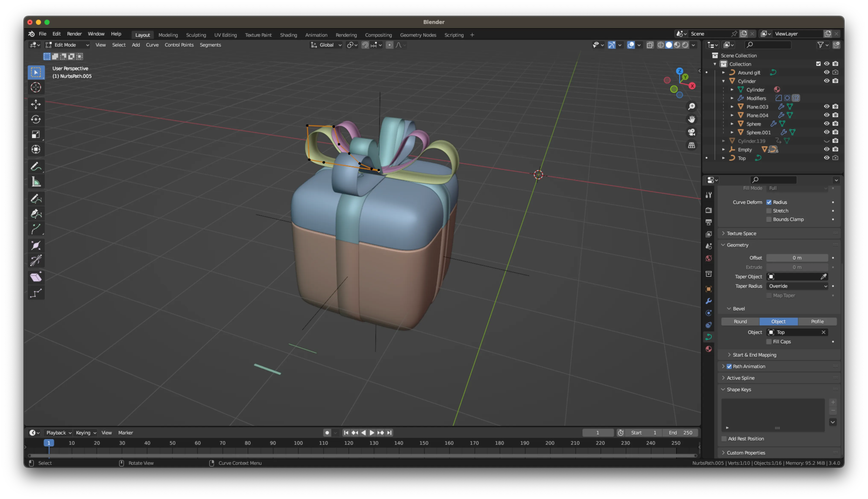Toggle visibility of the Empty object
The width and height of the screenshot is (868, 499).
(826, 149)
